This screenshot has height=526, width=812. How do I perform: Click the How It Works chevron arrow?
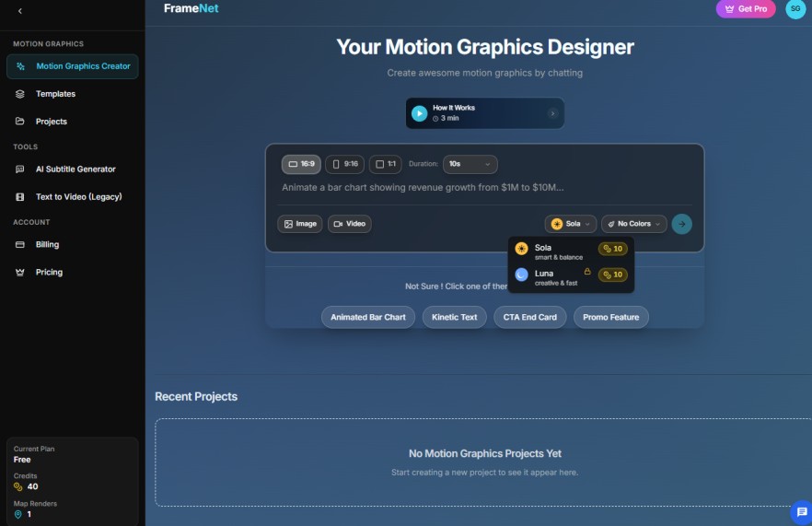click(x=552, y=113)
